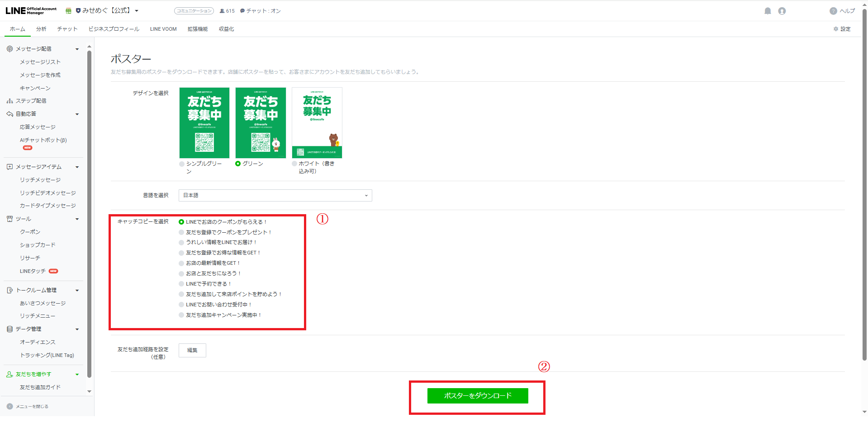The image size is (868, 427).
Task: Click the settings gear icon
Action: point(836,29)
